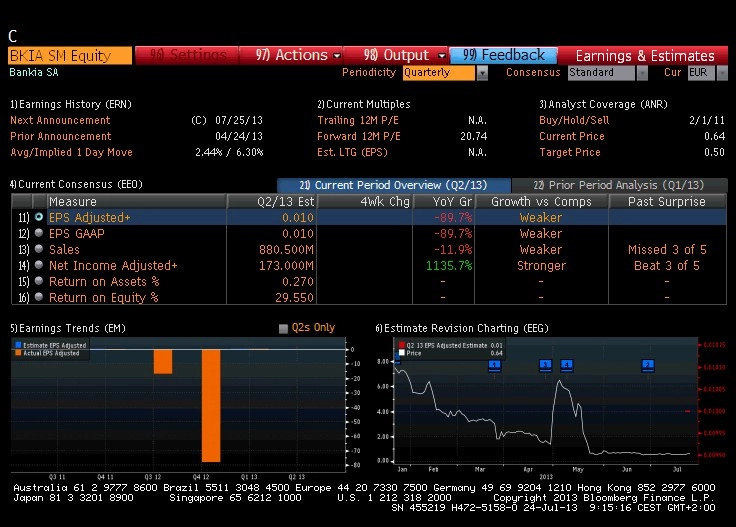Expand the Output dropdown arrow
Viewport: 736px width, 527px height.
[x=441, y=56]
